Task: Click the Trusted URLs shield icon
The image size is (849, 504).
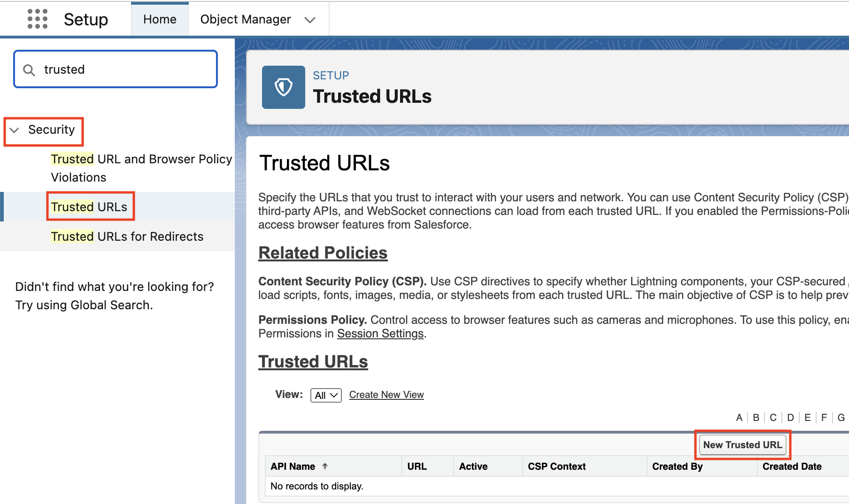Action: [x=284, y=87]
